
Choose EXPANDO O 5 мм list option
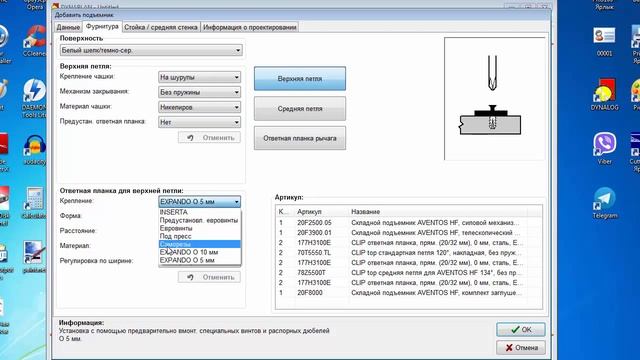pyautogui.click(x=200, y=260)
